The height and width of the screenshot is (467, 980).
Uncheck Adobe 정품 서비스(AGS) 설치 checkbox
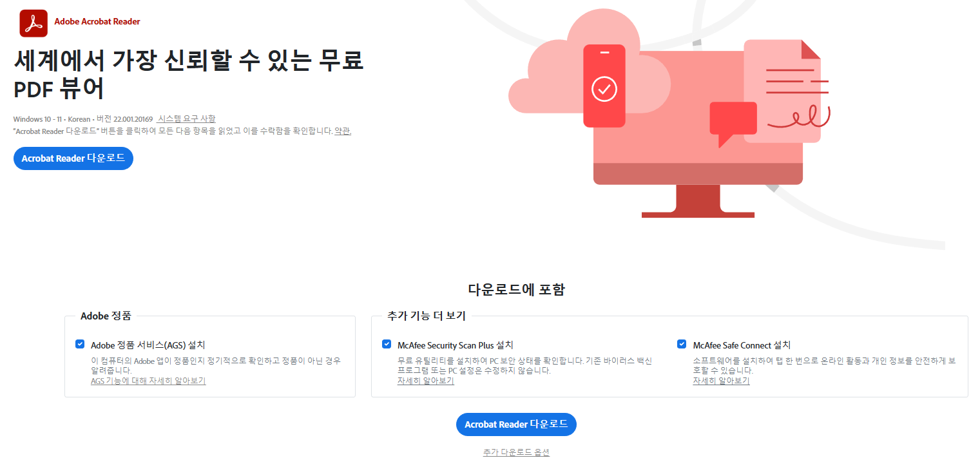pyautogui.click(x=80, y=344)
